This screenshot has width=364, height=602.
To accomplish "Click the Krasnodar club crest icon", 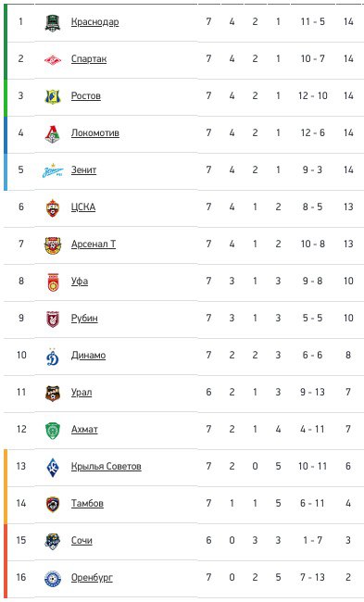I will (x=53, y=22).
